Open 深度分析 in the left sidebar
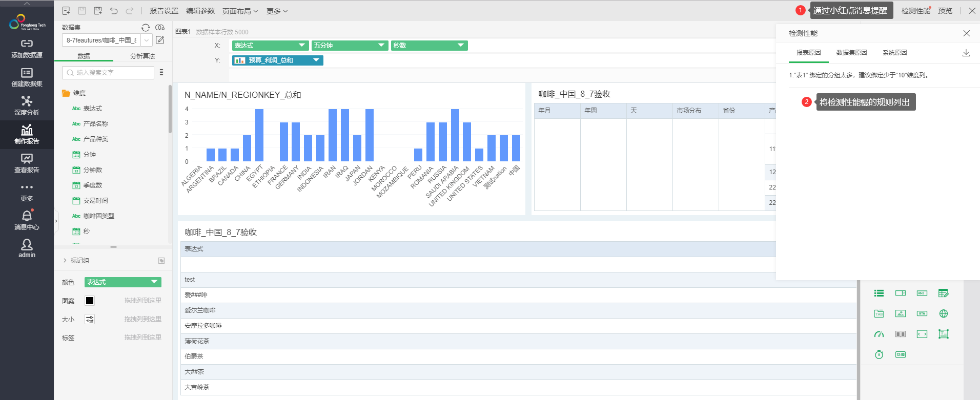The image size is (980, 400). (x=27, y=106)
